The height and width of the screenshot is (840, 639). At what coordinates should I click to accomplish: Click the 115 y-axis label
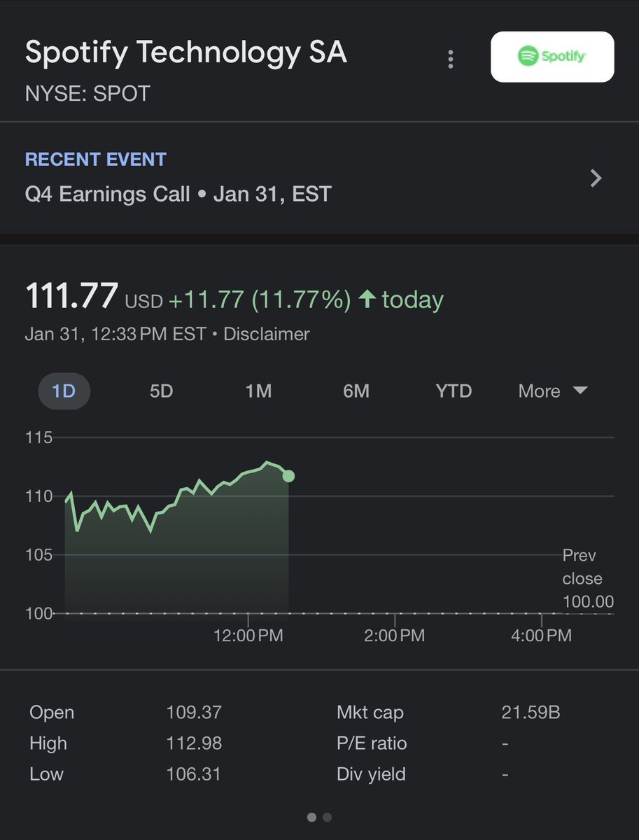pos(38,437)
